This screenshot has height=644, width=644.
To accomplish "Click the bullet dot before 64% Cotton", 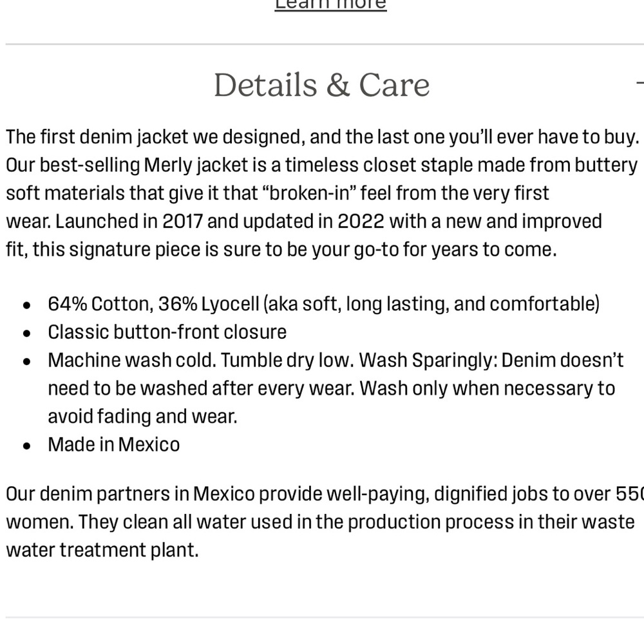I will (26, 305).
